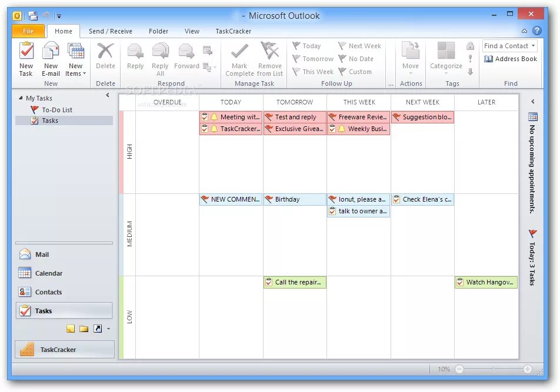Open the Find a Contact dropdown arrow
The width and height of the screenshot is (560, 392).
pos(533,46)
